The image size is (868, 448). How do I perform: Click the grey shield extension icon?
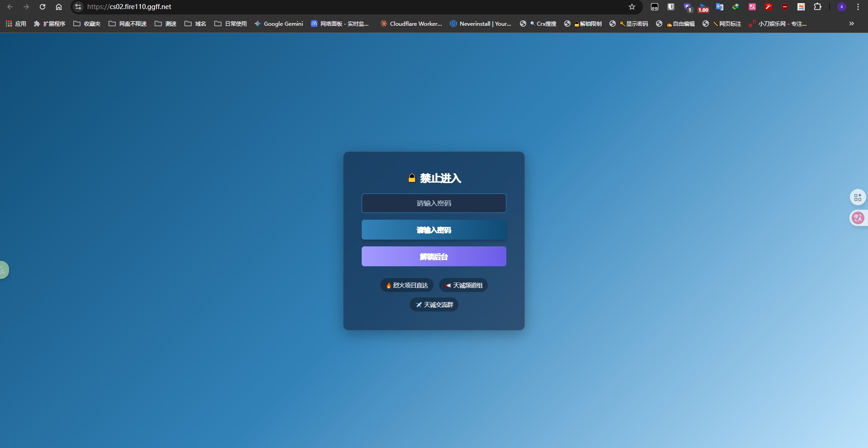[671, 7]
